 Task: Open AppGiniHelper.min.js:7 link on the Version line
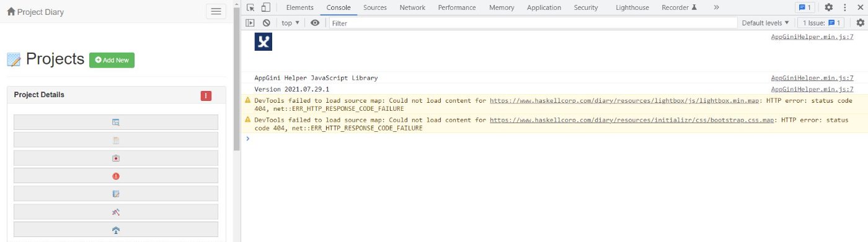point(812,89)
